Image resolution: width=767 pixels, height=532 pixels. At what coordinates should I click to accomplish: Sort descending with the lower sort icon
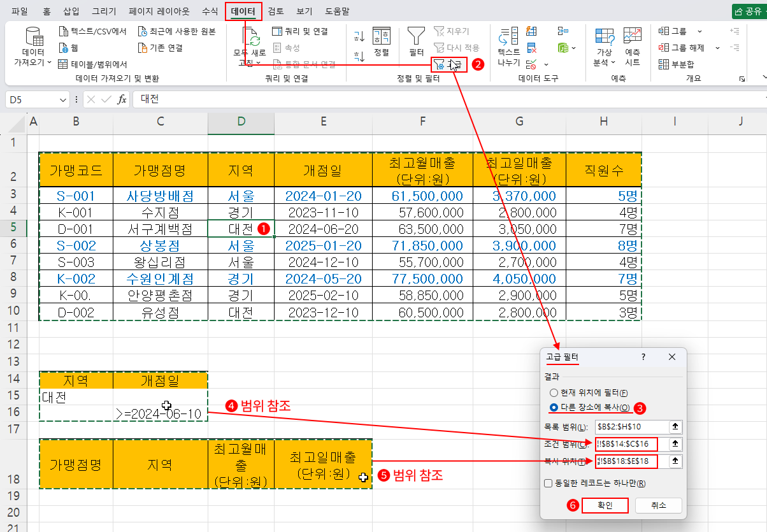359,56
